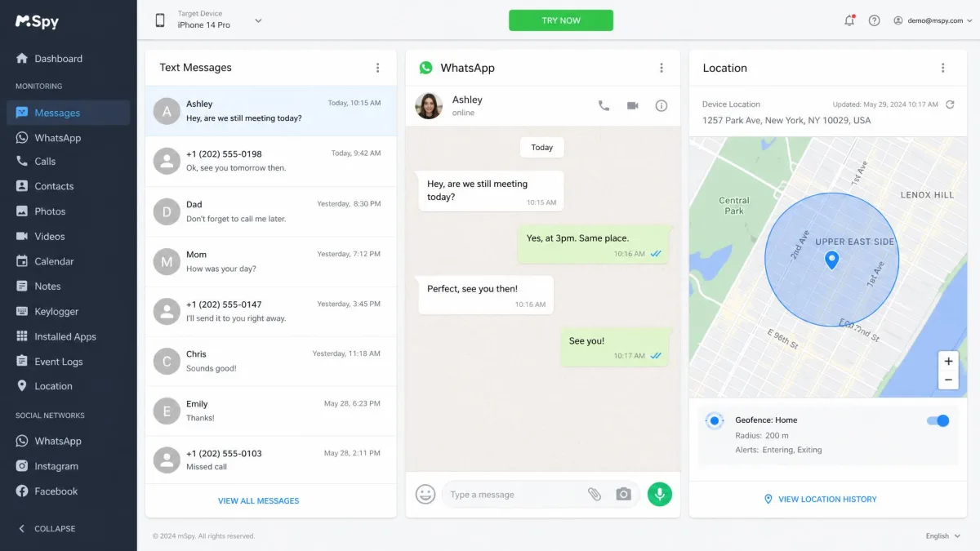Image resolution: width=980 pixels, height=551 pixels.
Task: Open the English language selector
Action: (x=942, y=536)
